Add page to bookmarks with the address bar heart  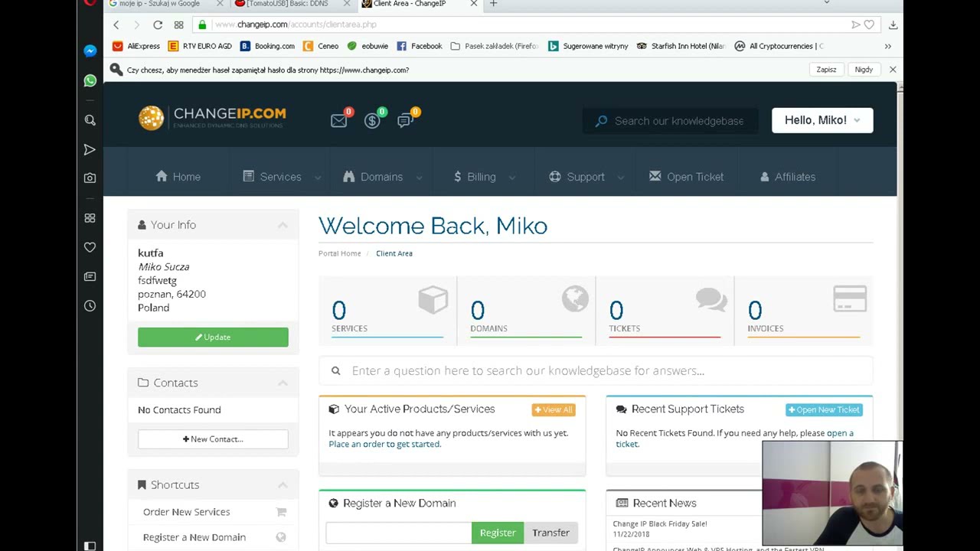[869, 24]
